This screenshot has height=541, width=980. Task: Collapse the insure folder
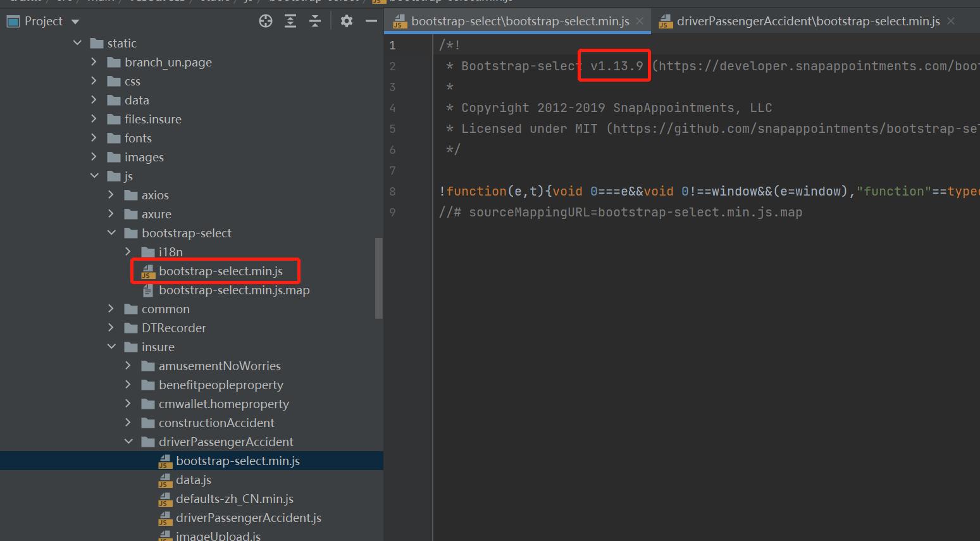[x=111, y=347]
